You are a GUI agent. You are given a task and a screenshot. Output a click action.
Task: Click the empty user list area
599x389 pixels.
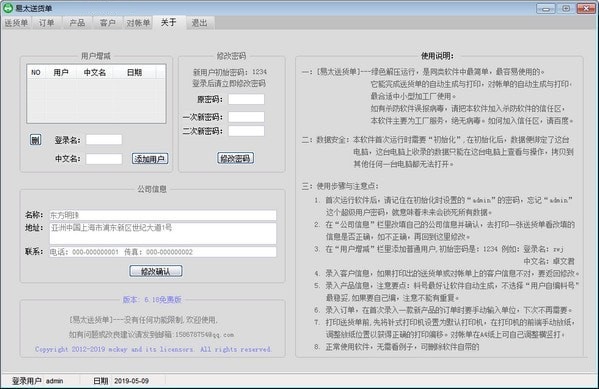[x=96, y=100]
